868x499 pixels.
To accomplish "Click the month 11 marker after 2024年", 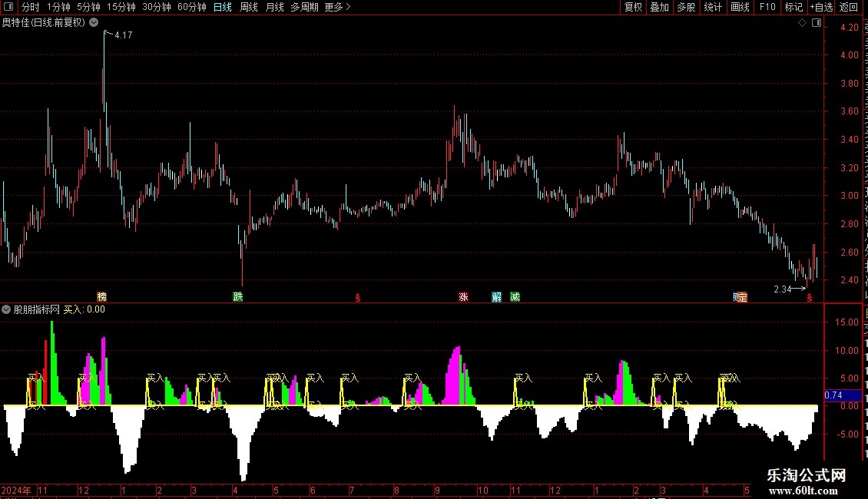I will 42,490.
